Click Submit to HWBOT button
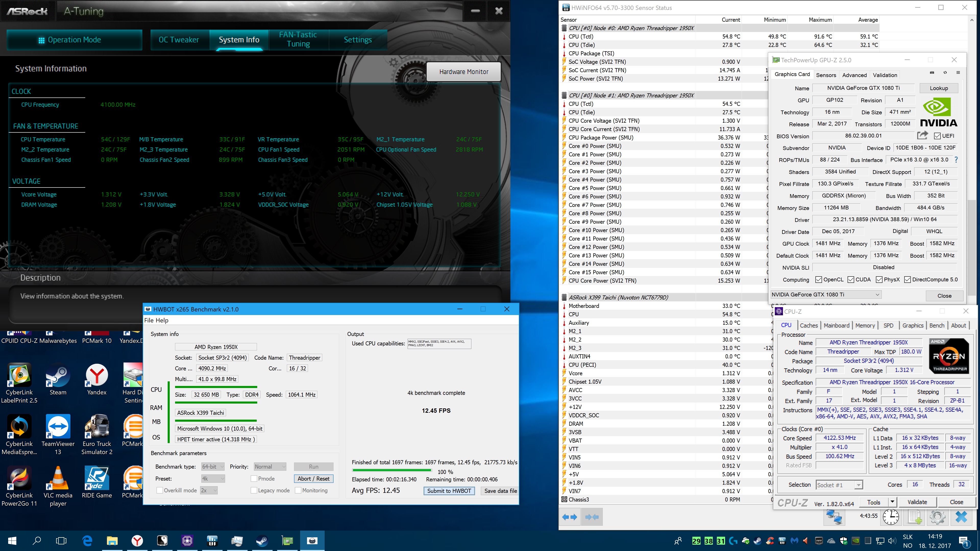The width and height of the screenshot is (980, 551). (x=449, y=491)
